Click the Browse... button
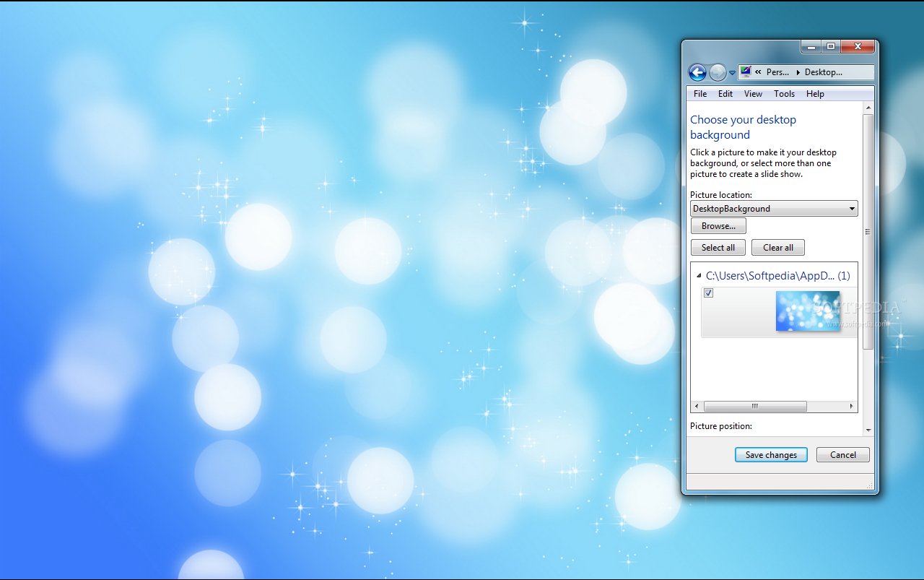Viewport: 924px width, 580px height. (x=718, y=226)
